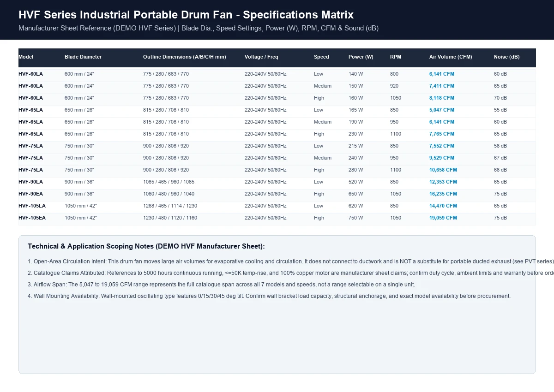Select the 16,235 CFM value
This screenshot has height=392, width=554.
443,194
